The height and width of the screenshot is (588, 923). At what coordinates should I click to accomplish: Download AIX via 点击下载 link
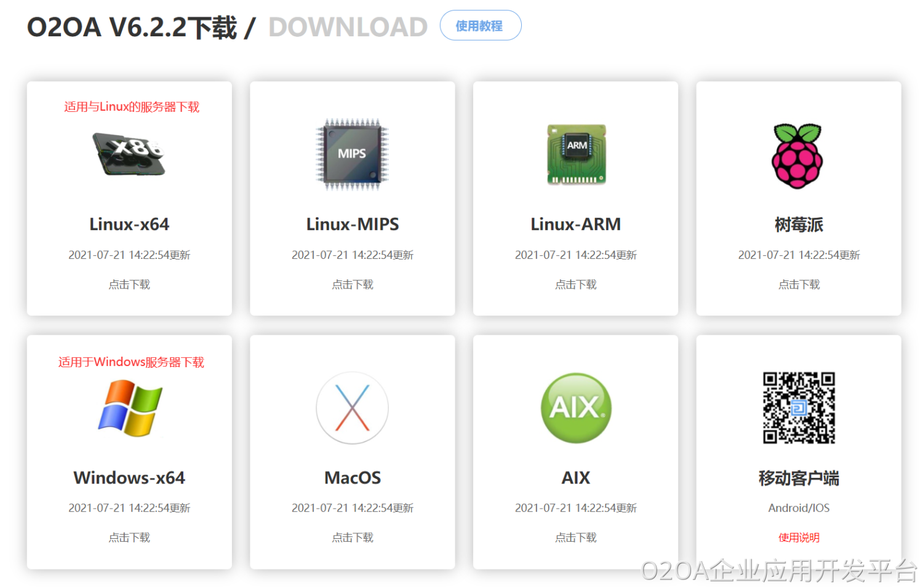point(575,537)
